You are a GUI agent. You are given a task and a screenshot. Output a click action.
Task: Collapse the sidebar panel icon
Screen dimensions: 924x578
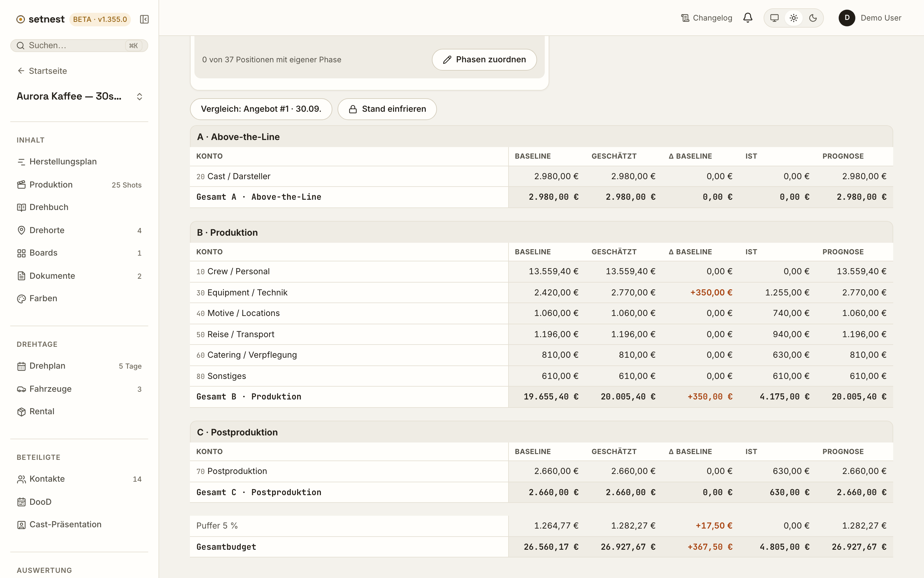144,19
